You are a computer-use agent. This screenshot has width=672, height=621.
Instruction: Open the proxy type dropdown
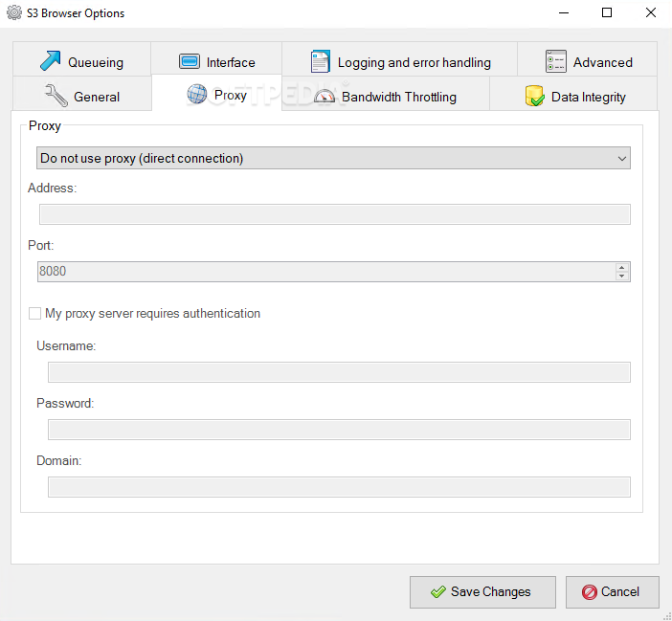pyautogui.click(x=333, y=158)
